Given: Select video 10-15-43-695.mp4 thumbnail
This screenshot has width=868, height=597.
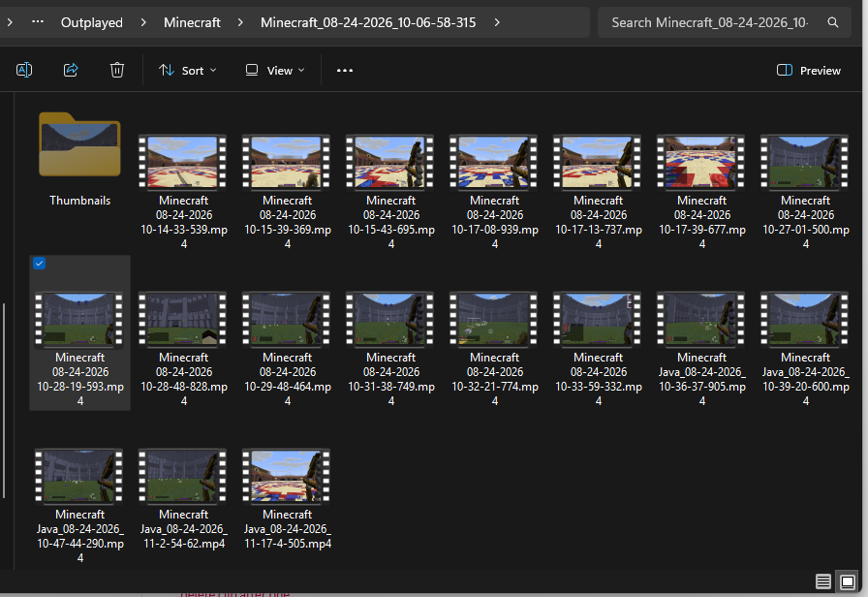Looking at the screenshot, I should point(389,162).
